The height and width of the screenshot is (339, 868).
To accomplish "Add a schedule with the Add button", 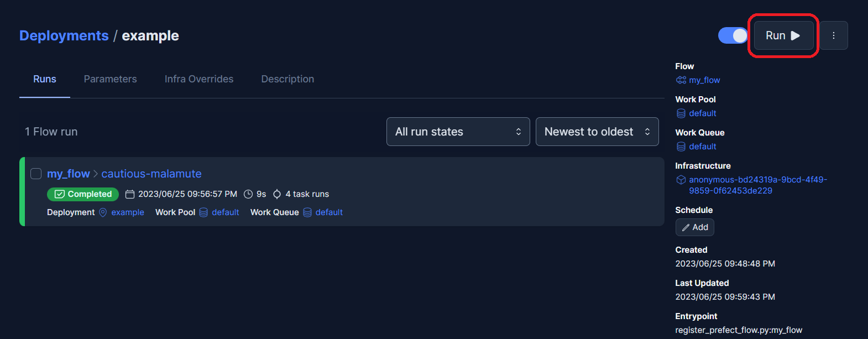I will tap(694, 227).
